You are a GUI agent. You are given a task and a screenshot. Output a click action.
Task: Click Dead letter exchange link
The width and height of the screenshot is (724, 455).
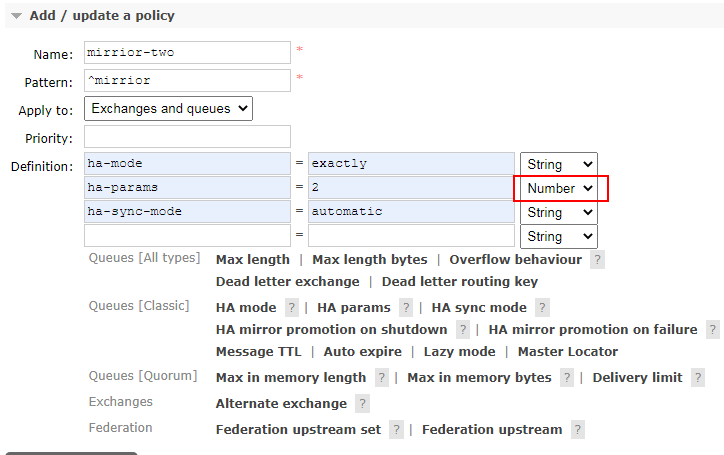pyautogui.click(x=287, y=282)
